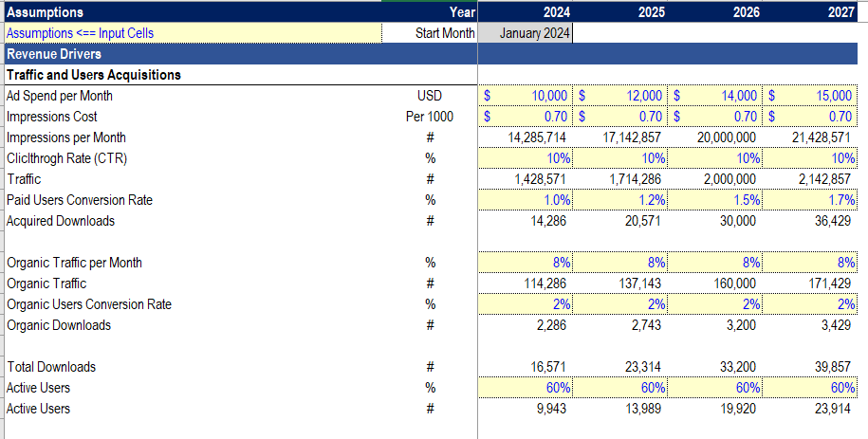Click the 2025 Active Users 60% cell
The image size is (868, 439).
tap(620, 388)
